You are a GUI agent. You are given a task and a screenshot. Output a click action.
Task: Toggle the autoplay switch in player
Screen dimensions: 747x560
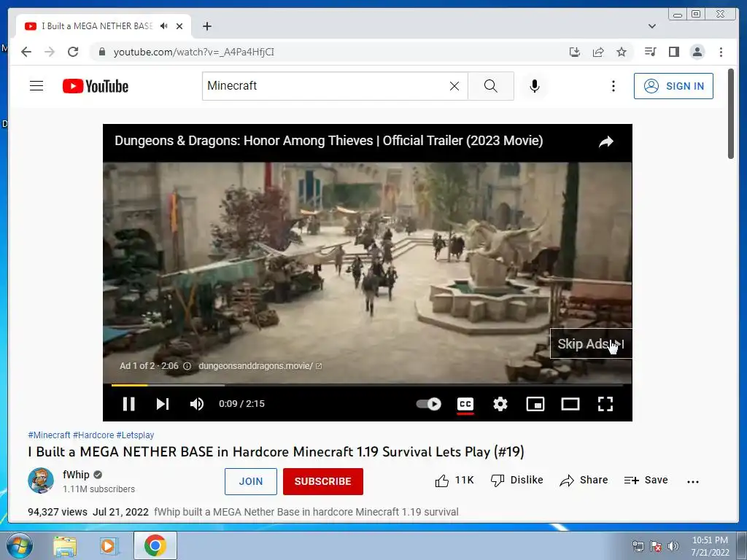pos(429,404)
